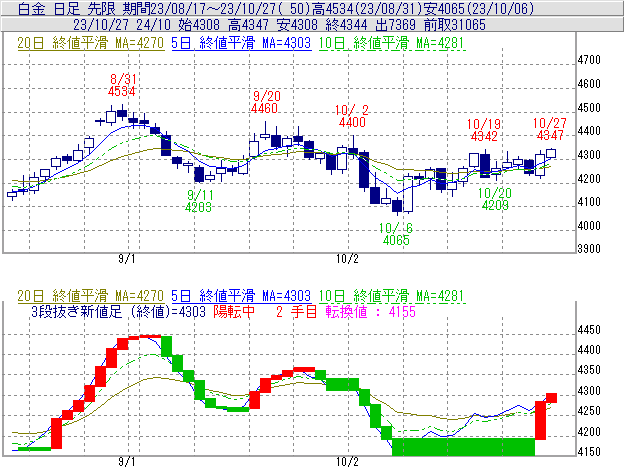This screenshot has height=475, width=624.
Task: Click the 4450 axis label in lower chart
Action: point(589,330)
